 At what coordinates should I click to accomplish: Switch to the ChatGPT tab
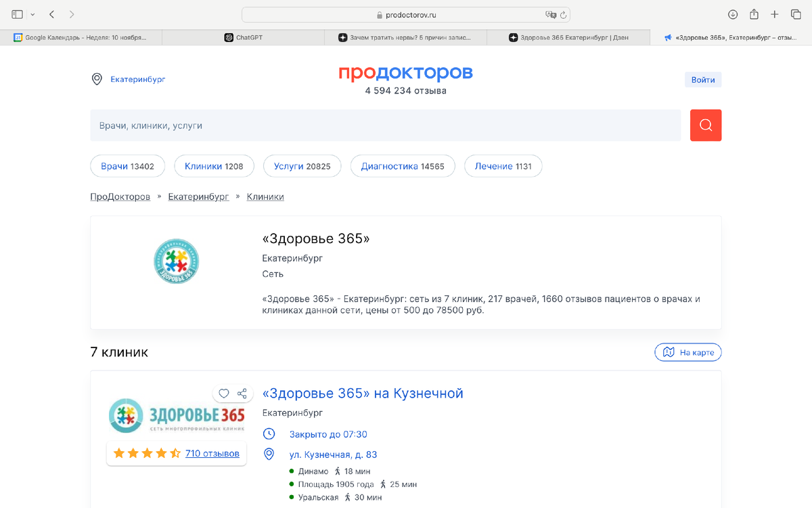click(244, 37)
